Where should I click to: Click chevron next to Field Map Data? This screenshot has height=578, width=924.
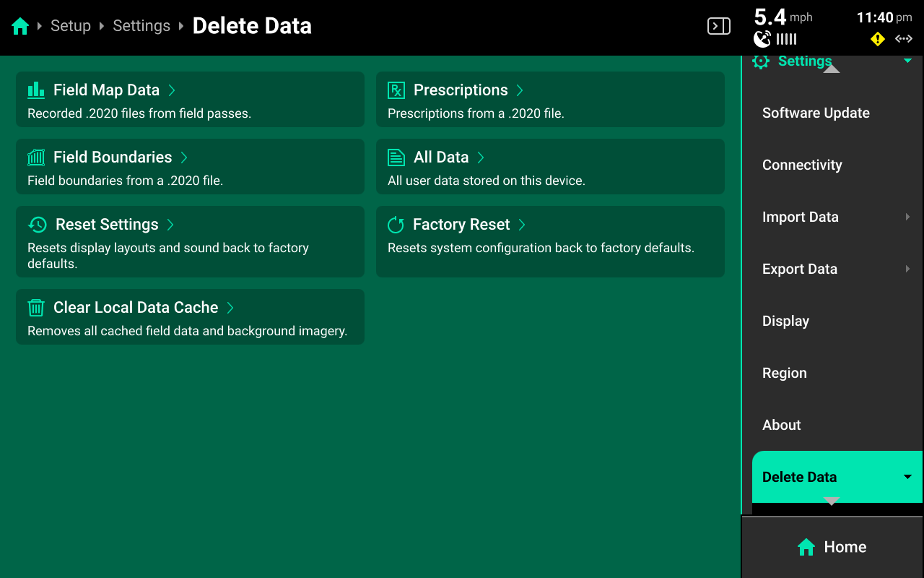point(172,90)
